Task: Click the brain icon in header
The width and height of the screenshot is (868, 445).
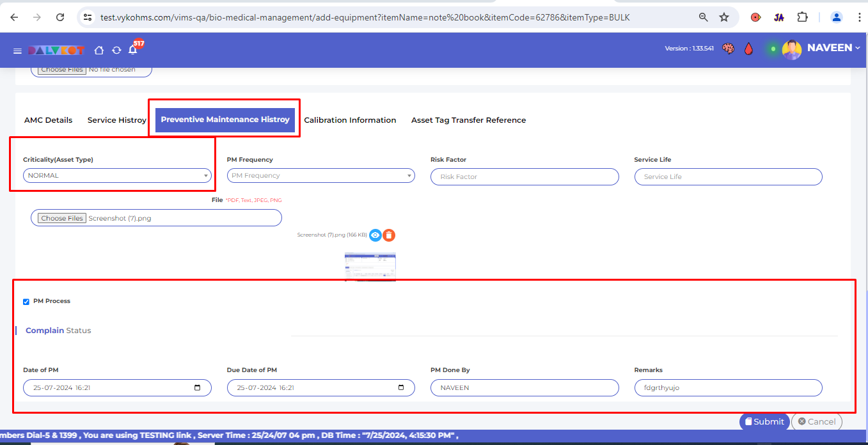Action: tap(728, 49)
